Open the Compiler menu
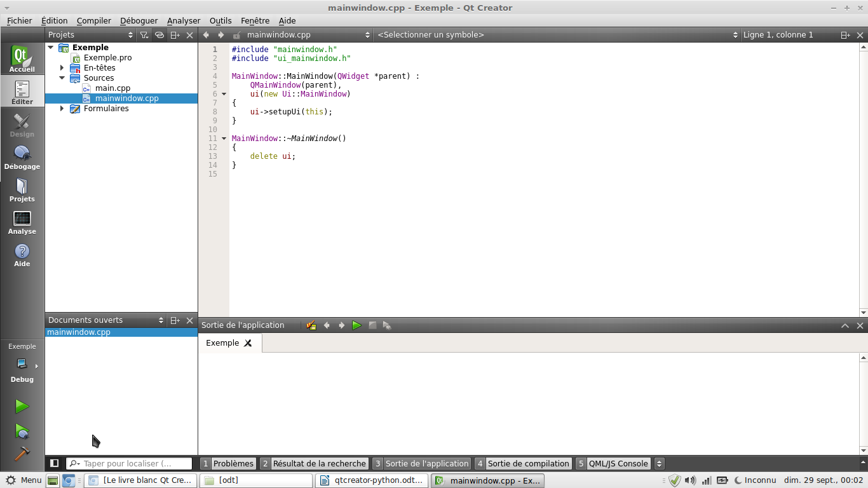Screen dimensions: 868x488 point(93,21)
